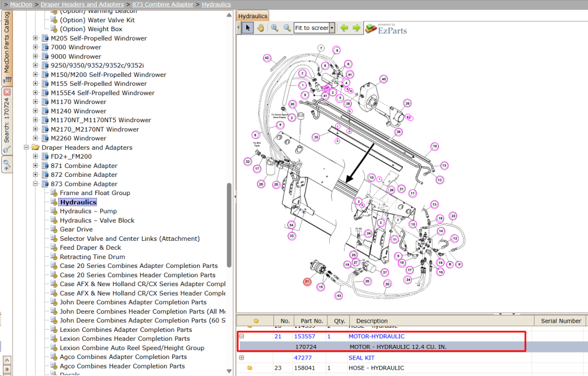Go to next diagram with right green arrow

coord(356,28)
